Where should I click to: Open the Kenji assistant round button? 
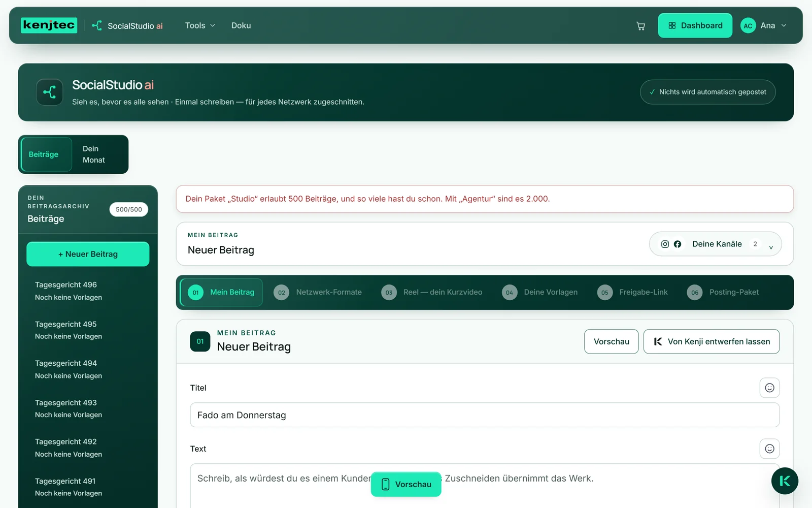point(785,481)
